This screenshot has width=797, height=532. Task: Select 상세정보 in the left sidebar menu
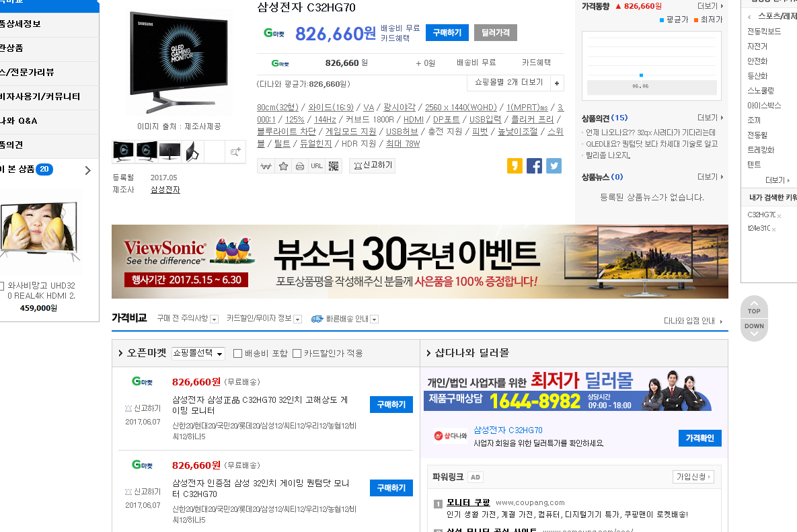(x=21, y=24)
